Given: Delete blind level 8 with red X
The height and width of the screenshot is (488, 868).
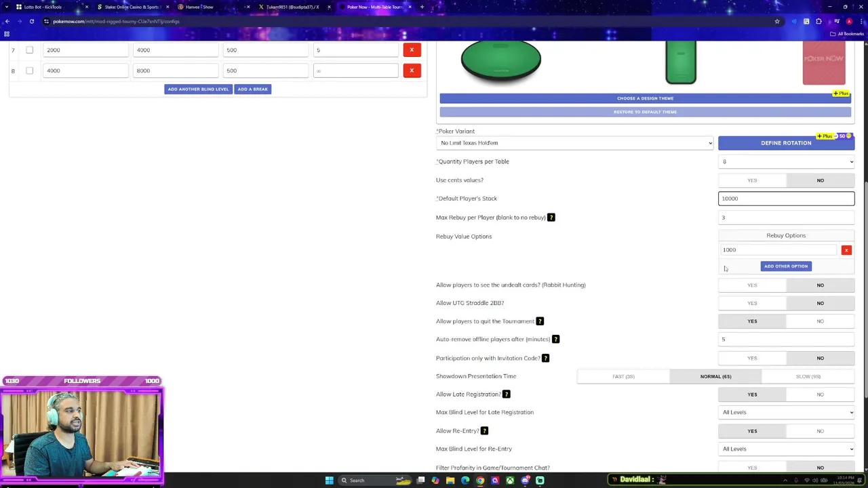Looking at the screenshot, I should tap(412, 70).
